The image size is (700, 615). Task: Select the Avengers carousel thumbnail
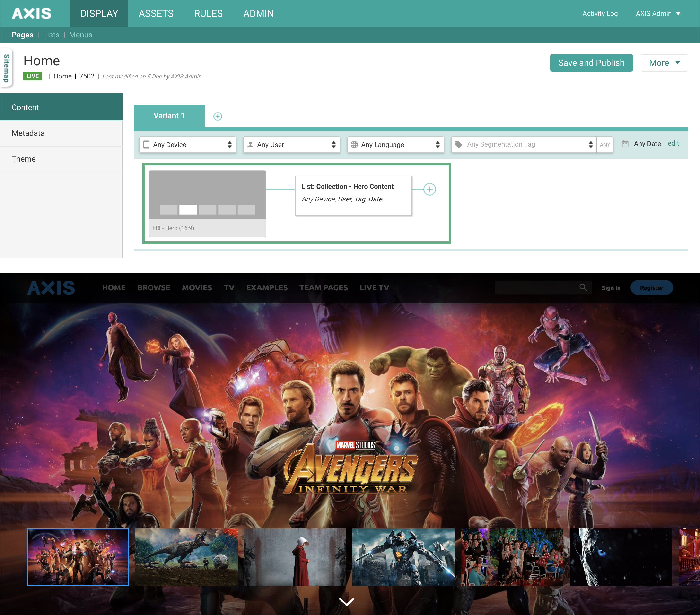click(x=78, y=557)
